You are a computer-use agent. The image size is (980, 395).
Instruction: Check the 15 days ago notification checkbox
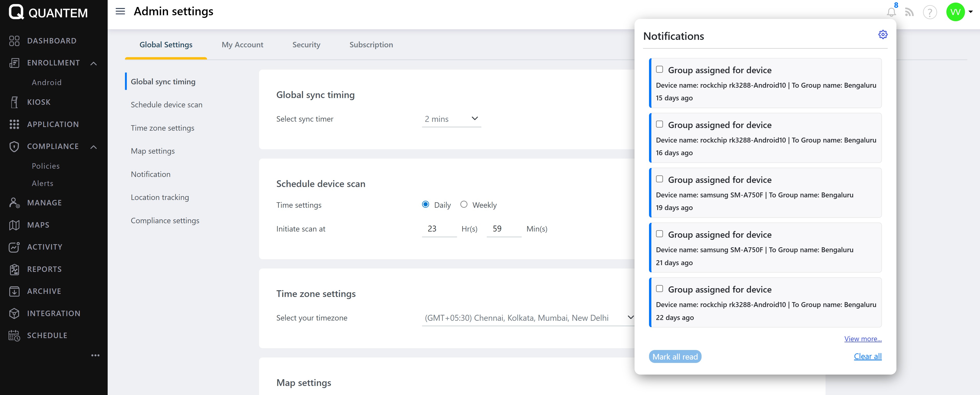pyautogui.click(x=659, y=70)
